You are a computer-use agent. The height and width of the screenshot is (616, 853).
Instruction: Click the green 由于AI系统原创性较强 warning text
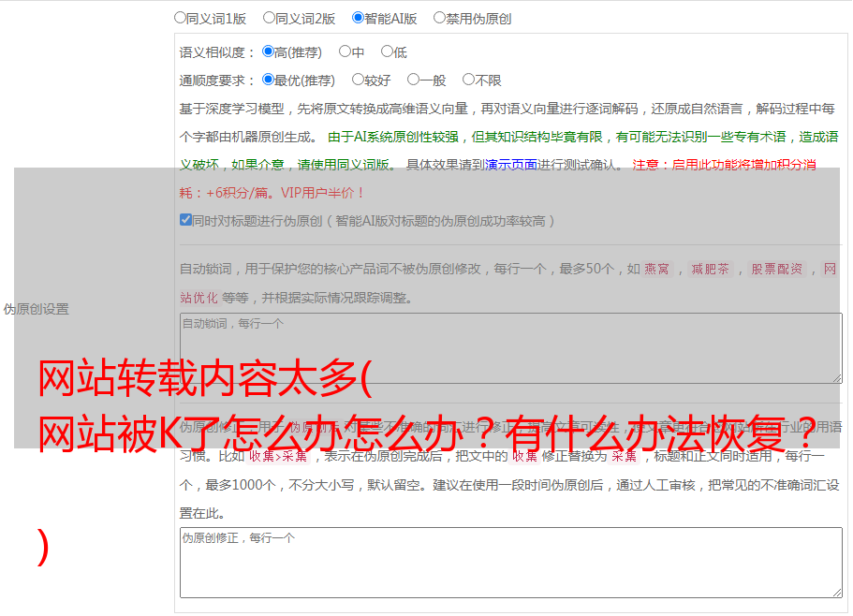pos(509,151)
